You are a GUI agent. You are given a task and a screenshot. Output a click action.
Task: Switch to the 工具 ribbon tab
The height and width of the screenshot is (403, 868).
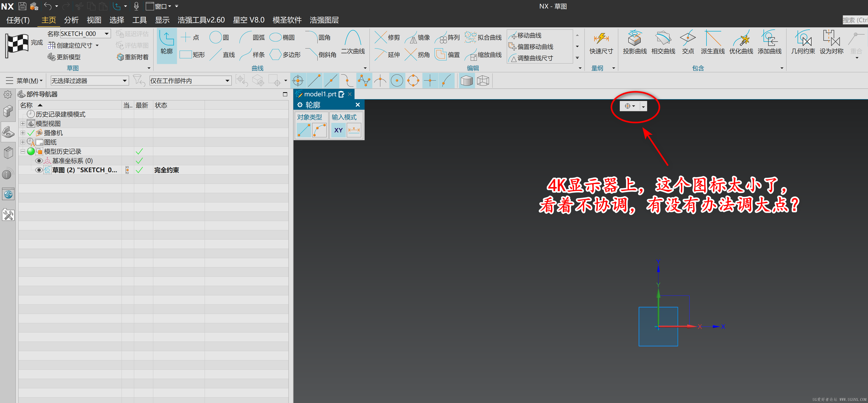(x=140, y=20)
